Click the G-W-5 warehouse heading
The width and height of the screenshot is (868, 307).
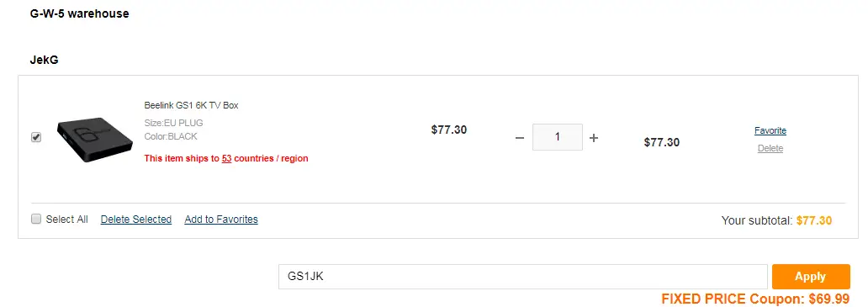[x=79, y=13]
